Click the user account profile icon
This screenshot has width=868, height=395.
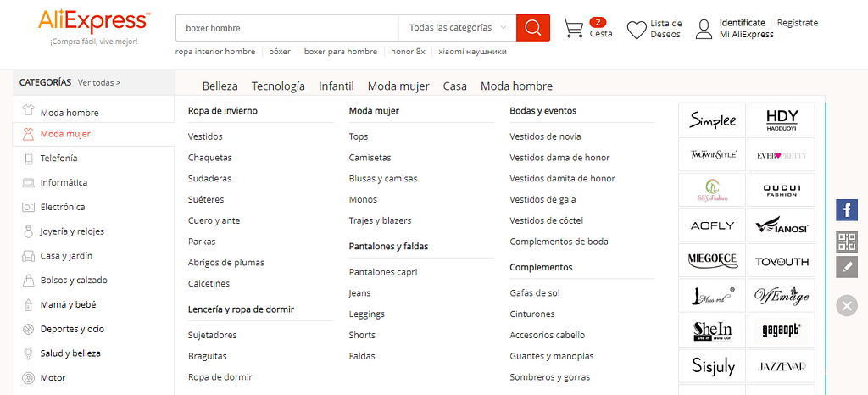point(704,30)
